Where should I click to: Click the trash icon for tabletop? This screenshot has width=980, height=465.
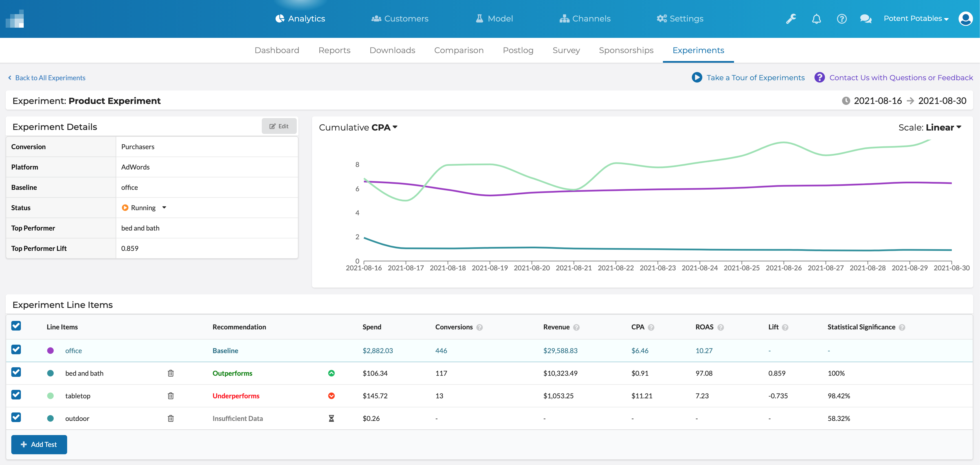(170, 396)
